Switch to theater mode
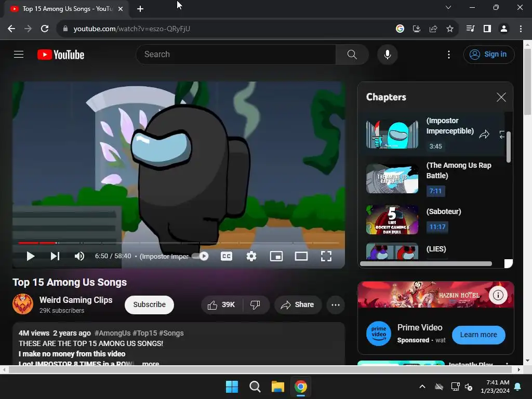Viewport: 532px width, 399px height. [301, 256]
